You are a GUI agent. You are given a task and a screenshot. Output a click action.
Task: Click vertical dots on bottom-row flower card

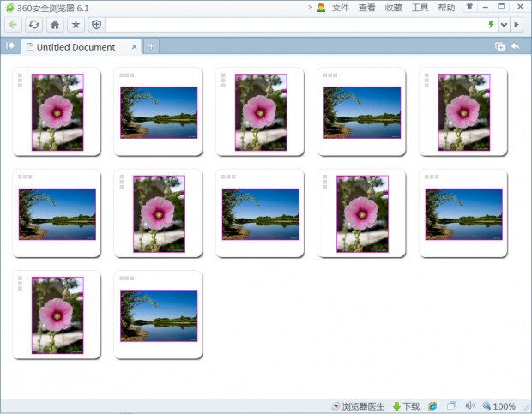20,284
